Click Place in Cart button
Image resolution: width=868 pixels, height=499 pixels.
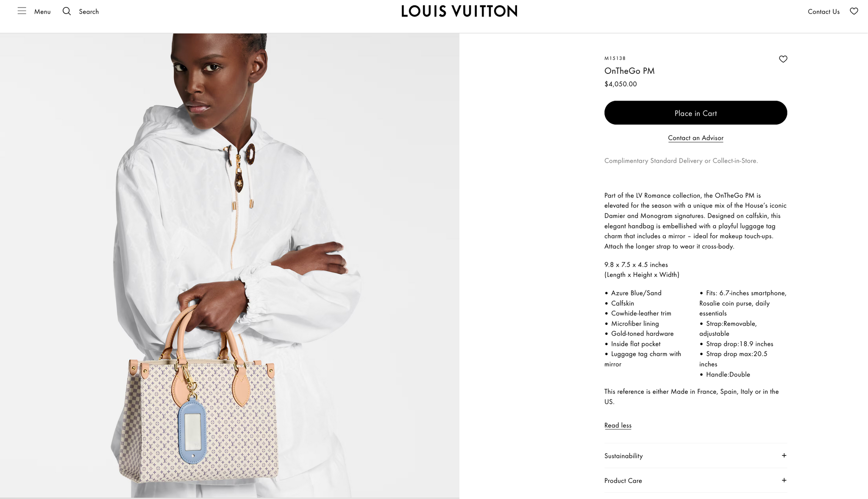(696, 113)
